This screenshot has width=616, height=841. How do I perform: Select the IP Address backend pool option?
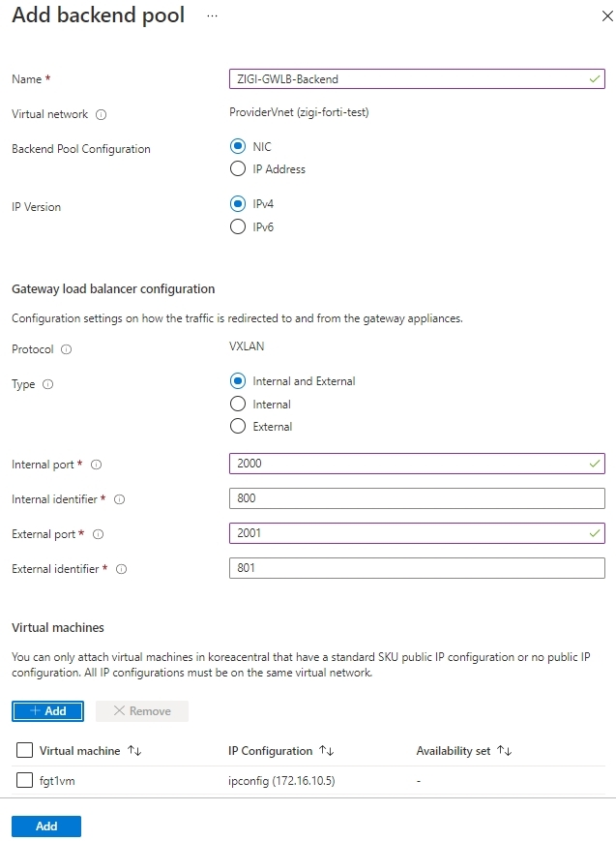coord(238,169)
